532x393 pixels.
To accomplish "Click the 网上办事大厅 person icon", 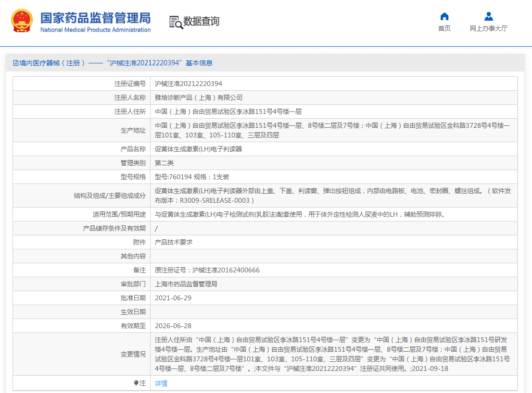I will click(488, 16).
